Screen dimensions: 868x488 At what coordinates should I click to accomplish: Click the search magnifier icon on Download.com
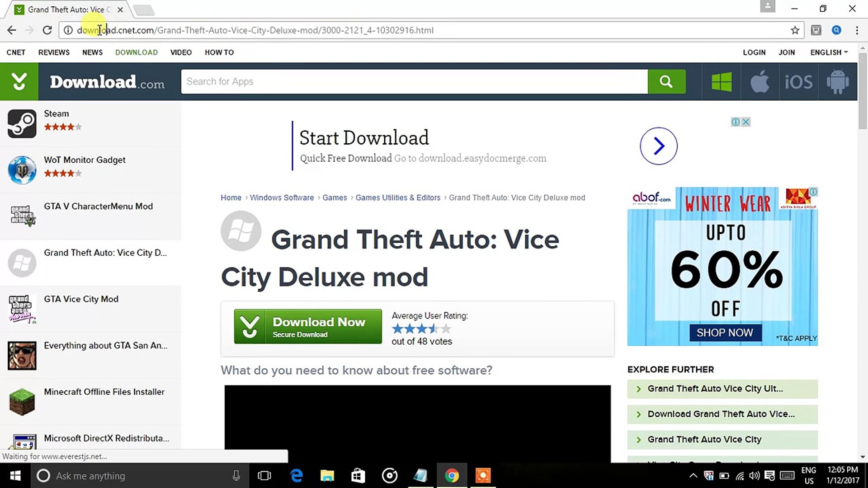click(x=666, y=82)
